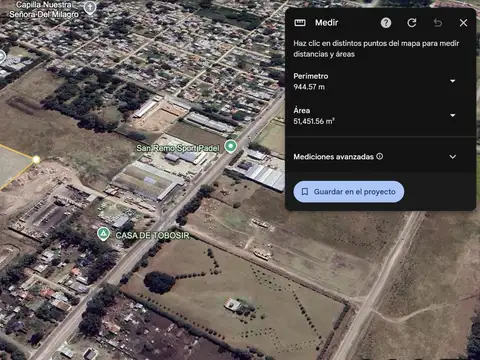
Task: Click the yellow measurement vertex point
Action: 36,160
